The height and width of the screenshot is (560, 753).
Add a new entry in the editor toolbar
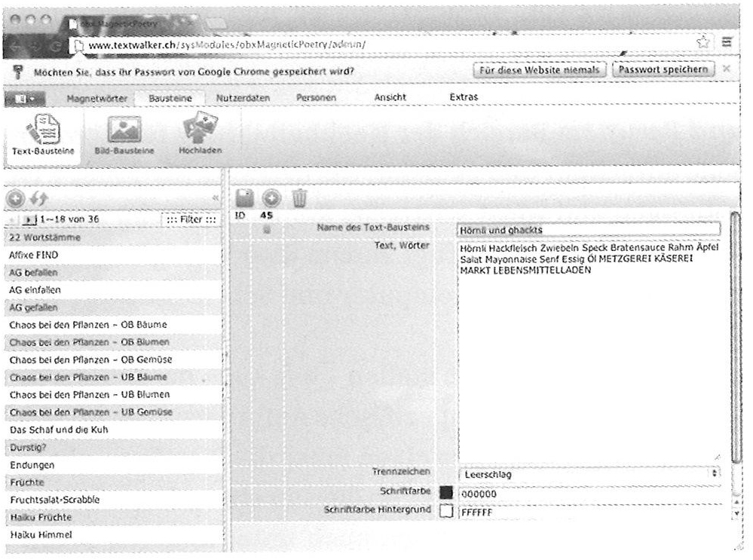coord(271,198)
